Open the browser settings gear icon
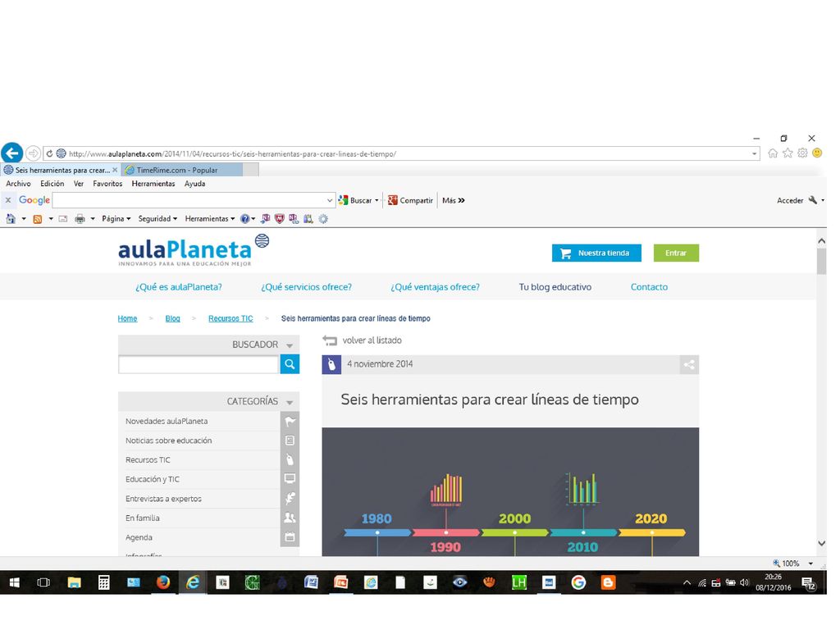 click(802, 153)
